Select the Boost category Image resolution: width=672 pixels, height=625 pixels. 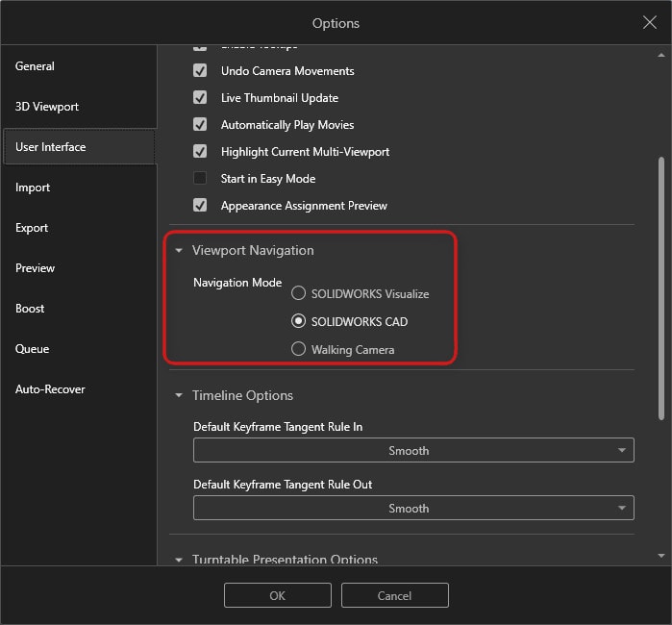(x=30, y=309)
